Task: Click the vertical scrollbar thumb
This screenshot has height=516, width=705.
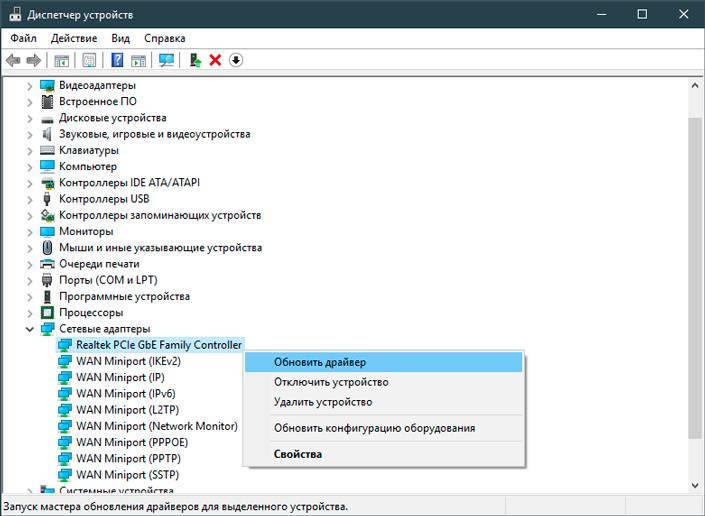Action: click(695, 277)
